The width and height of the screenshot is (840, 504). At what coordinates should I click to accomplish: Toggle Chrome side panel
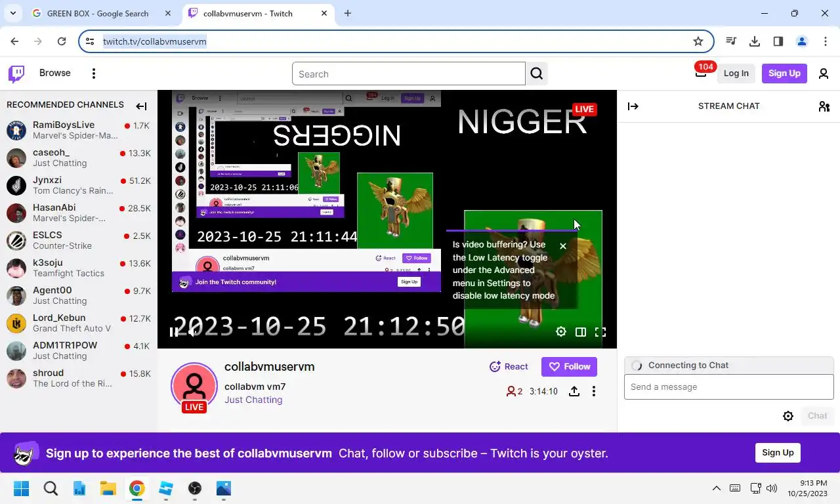(x=778, y=41)
